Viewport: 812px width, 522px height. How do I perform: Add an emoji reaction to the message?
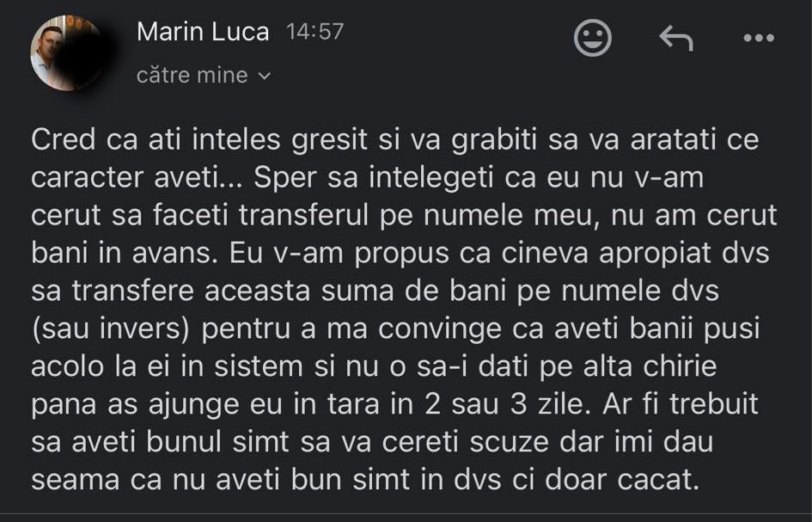click(592, 39)
